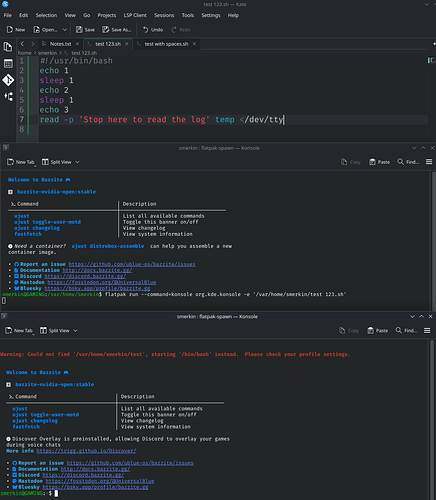The height and width of the screenshot is (500, 436).
Task: Click the Open file button in Kate
Action: [x=46, y=30]
